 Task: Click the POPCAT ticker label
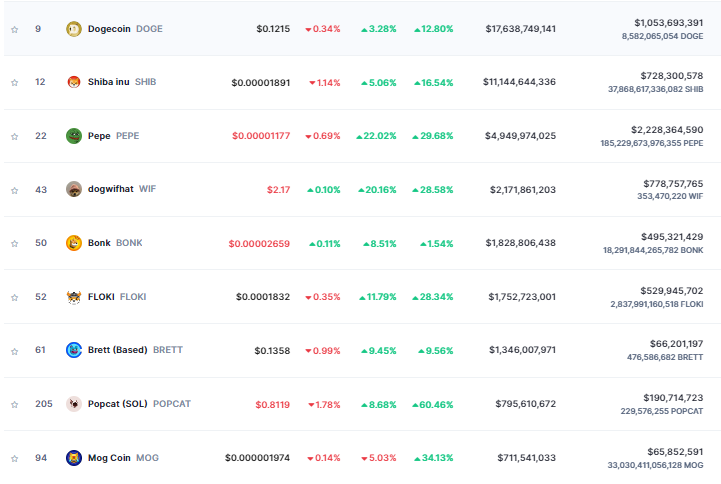tap(172, 404)
